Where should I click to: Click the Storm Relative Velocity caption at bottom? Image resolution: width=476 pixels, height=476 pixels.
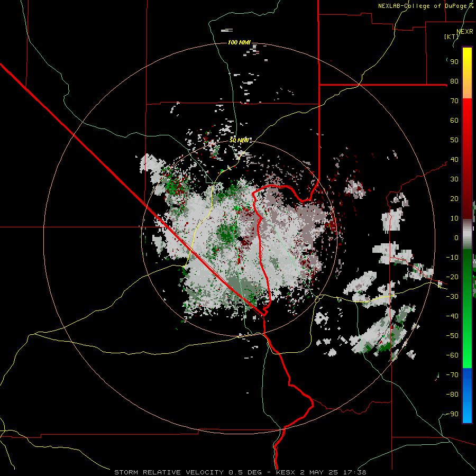tap(240, 472)
